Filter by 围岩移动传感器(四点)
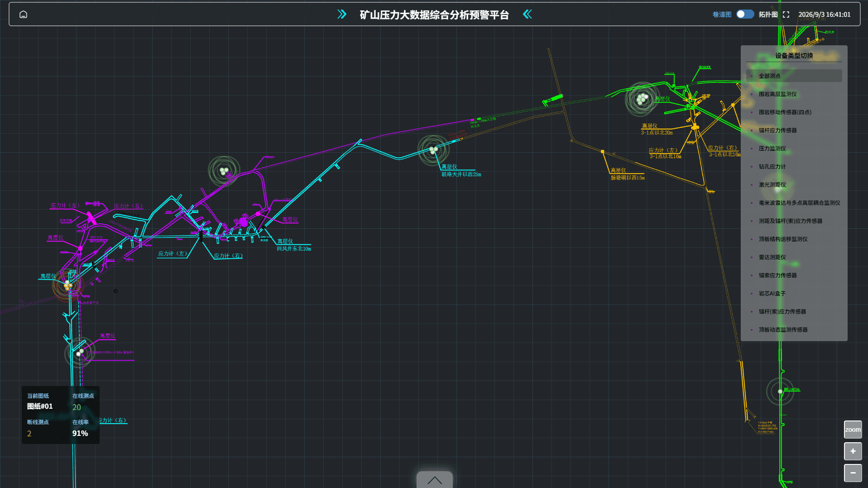 click(794, 112)
